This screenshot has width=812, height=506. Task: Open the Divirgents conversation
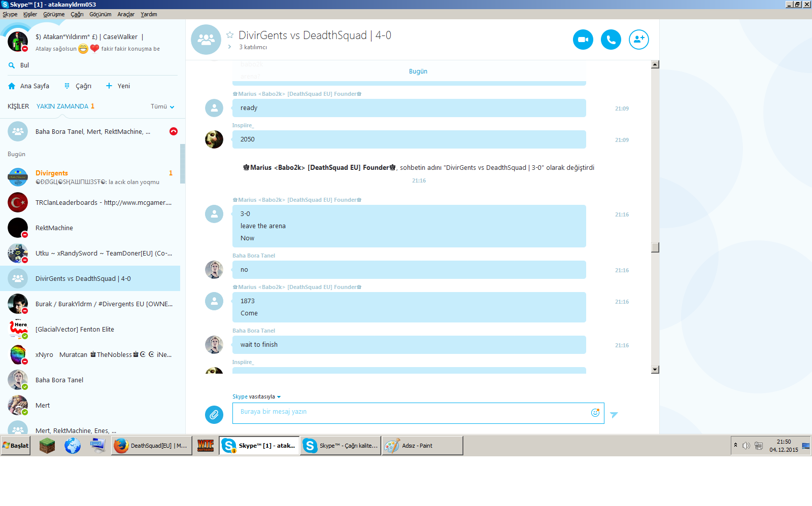pos(90,177)
